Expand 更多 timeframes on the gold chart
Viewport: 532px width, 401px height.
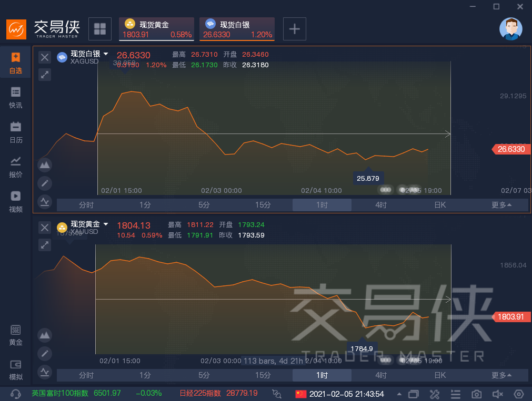pos(501,375)
